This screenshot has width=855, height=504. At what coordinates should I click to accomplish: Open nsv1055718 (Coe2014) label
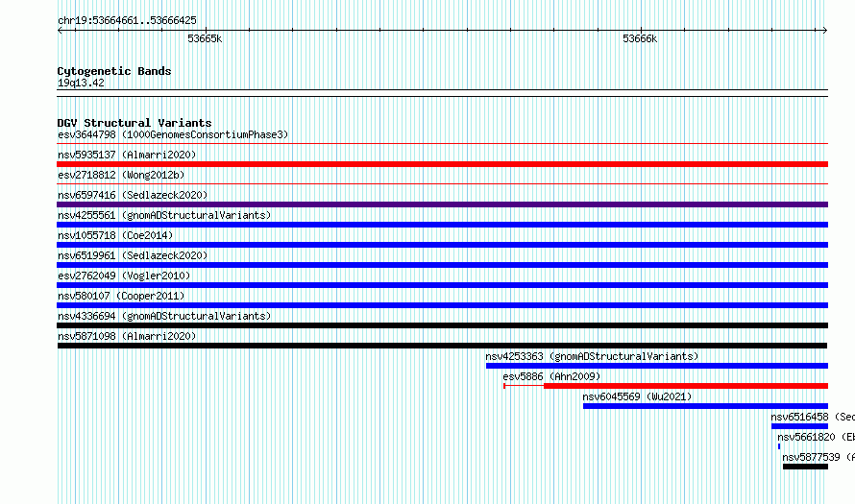pos(115,235)
